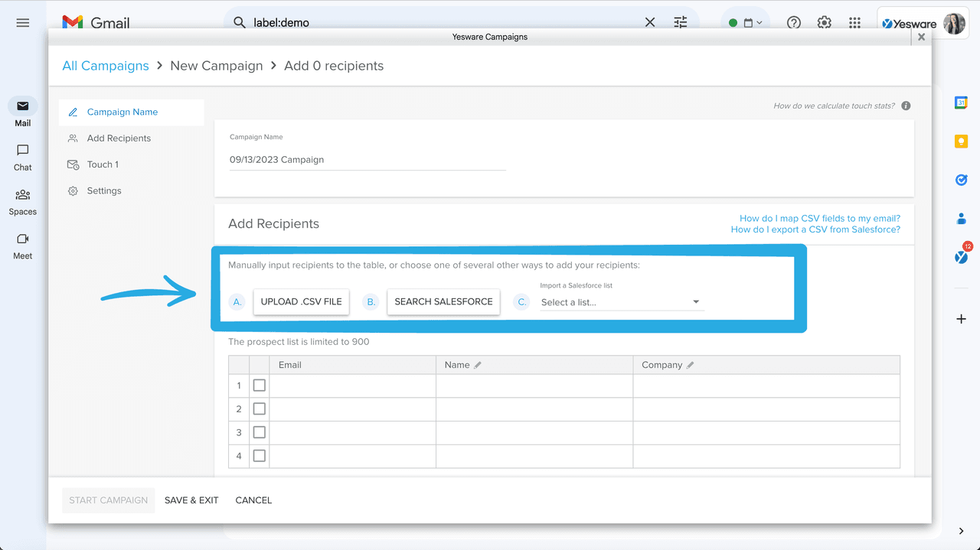Screen dimensions: 980x550
Task: Open Yesware icon with notification badge
Action: pyautogui.click(x=961, y=256)
